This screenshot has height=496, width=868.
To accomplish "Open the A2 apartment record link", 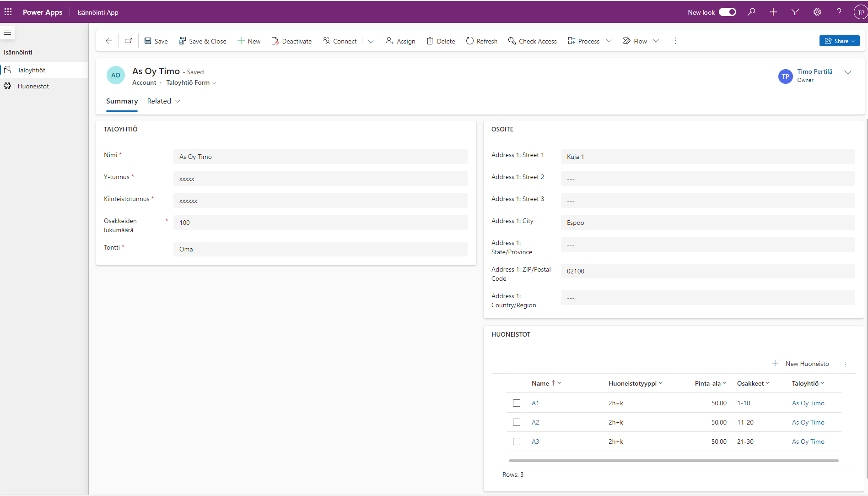I will click(535, 422).
